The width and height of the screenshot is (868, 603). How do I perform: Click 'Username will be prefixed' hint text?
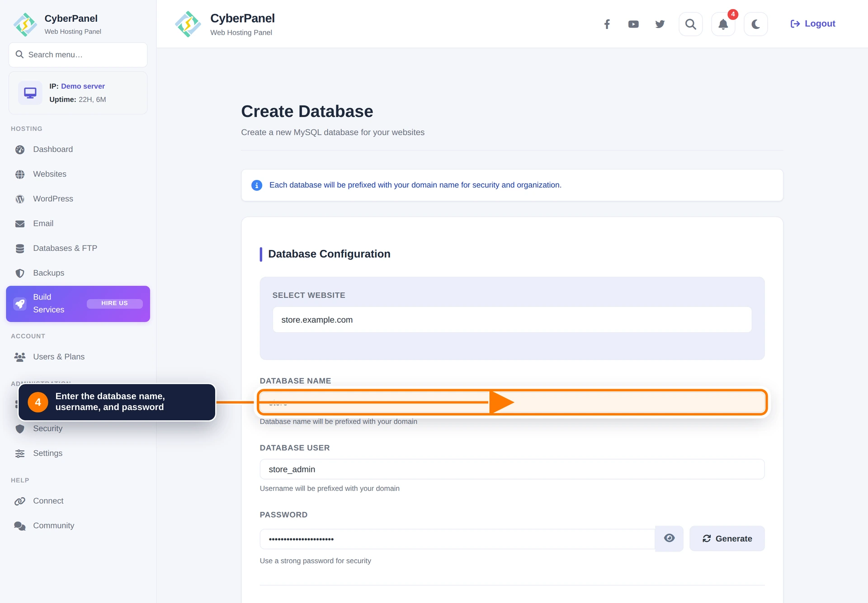330,489
